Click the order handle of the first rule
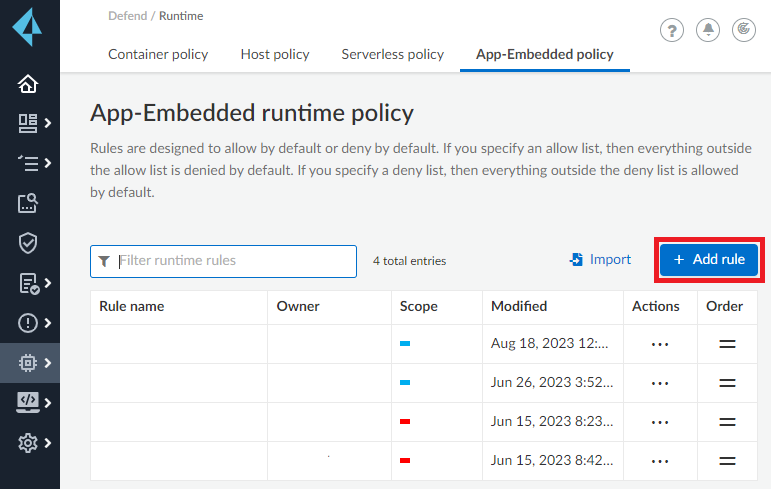The width and height of the screenshot is (771, 489). click(728, 344)
